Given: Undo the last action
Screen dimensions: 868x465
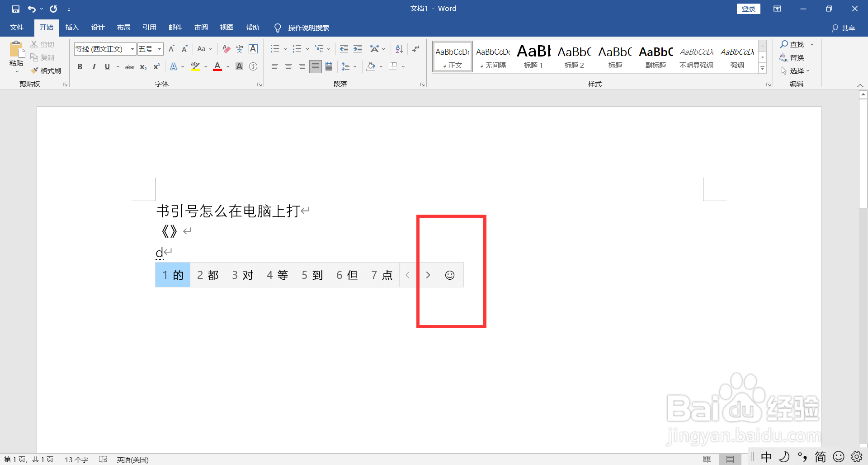Looking at the screenshot, I should [32, 9].
